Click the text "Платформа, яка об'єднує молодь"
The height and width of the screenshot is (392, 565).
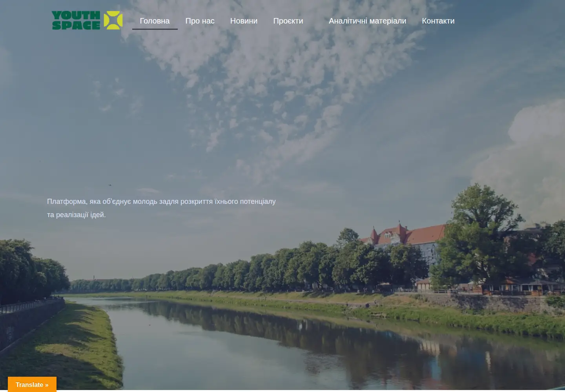[103, 201]
